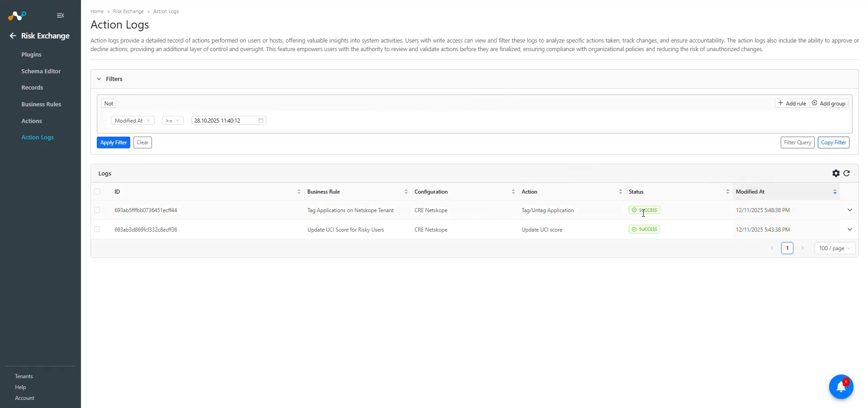The image size is (868, 408).
Task: Sort by Action column arrows
Action: pos(621,192)
